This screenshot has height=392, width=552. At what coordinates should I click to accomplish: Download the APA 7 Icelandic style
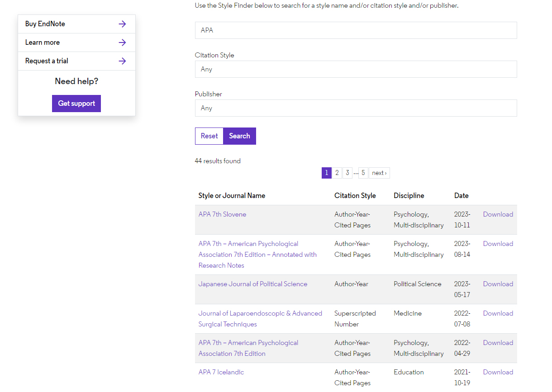point(498,372)
